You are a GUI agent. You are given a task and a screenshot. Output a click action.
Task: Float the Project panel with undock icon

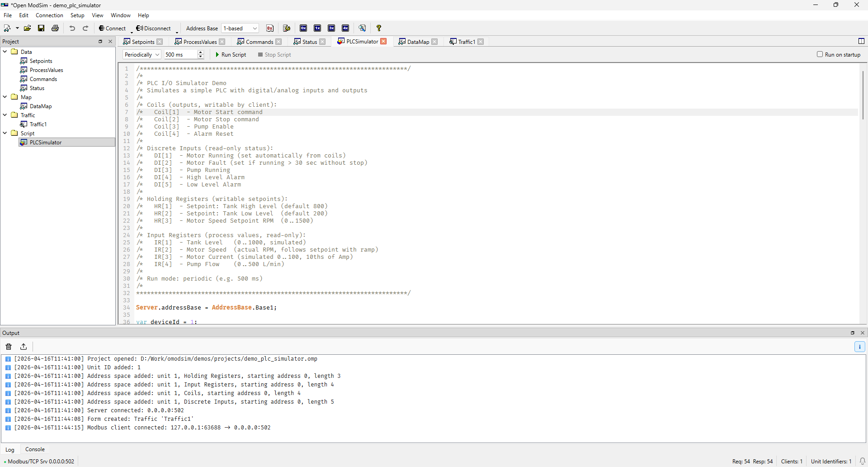coord(100,41)
